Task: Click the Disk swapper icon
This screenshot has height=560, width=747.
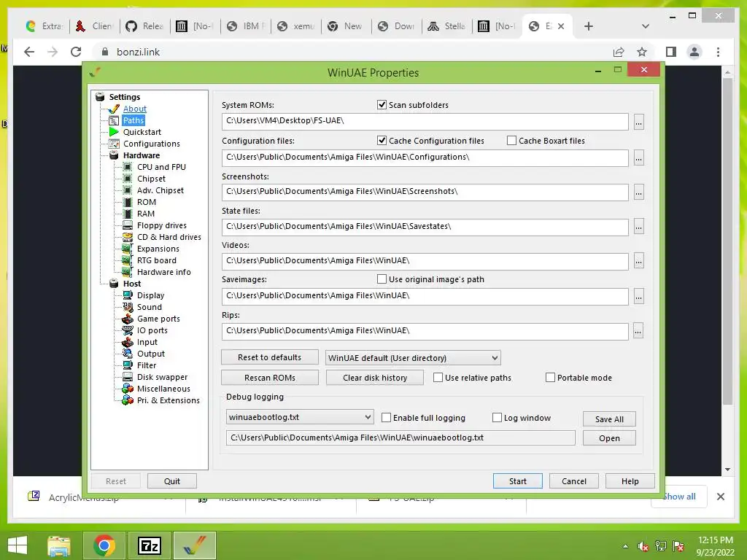Action: [128, 377]
